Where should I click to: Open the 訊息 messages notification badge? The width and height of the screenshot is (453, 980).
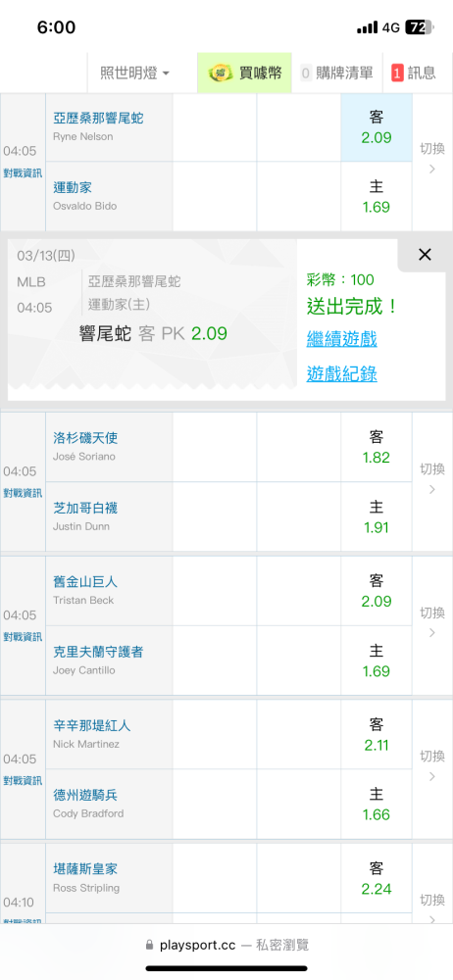[x=414, y=73]
